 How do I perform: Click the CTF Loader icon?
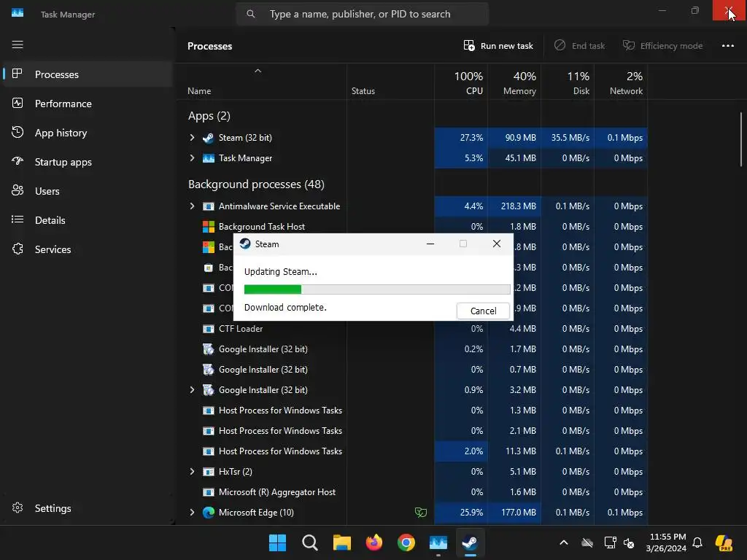point(208,329)
